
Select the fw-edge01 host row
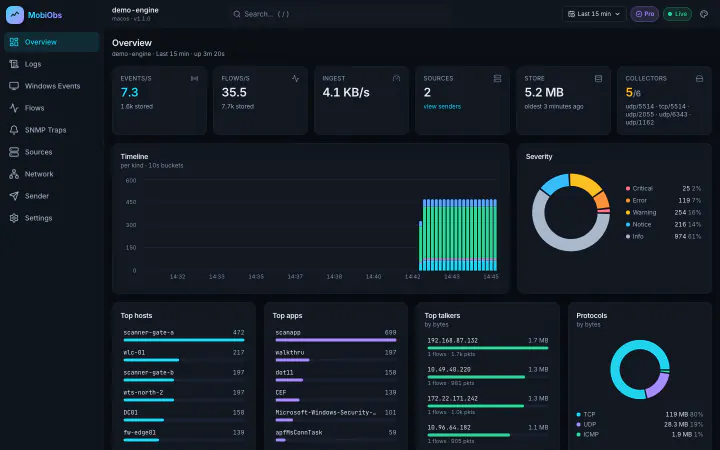[184, 436]
